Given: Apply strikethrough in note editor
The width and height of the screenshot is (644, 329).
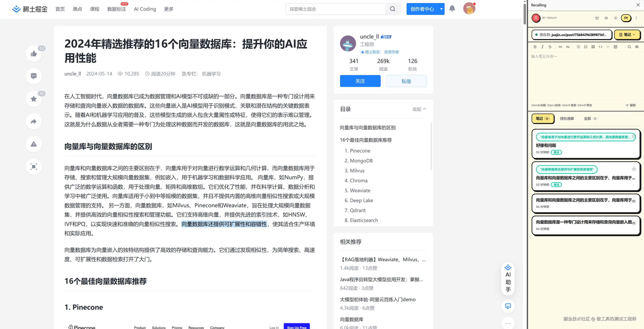Looking at the screenshot, I should point(550,47).
